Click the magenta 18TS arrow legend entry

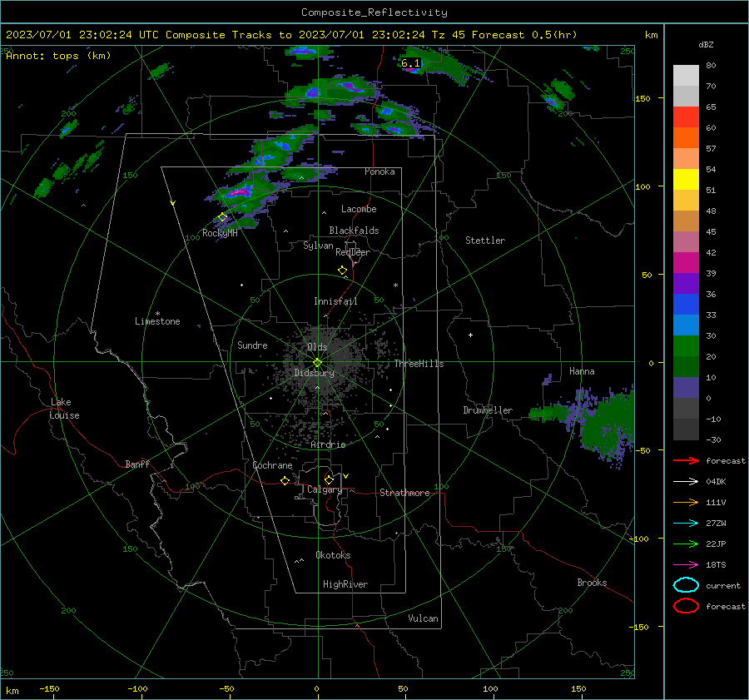tap(686, 565)
